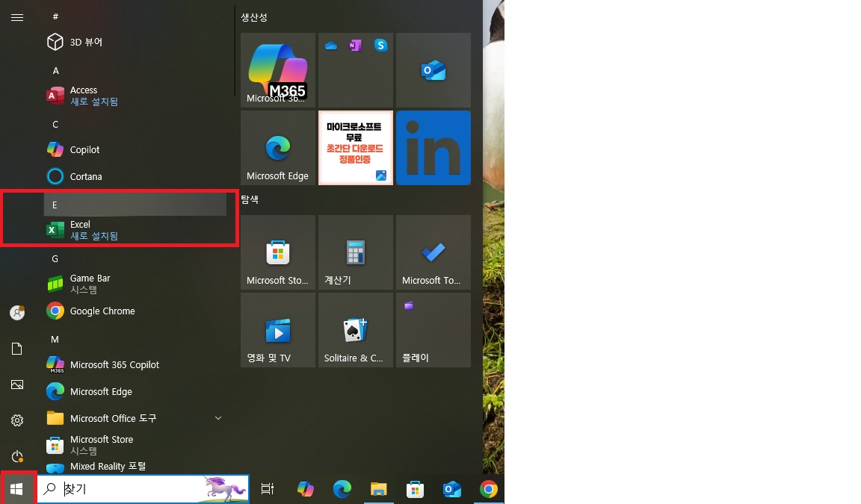
Task: Open Google Chrome from the taskbar
Action: 489,488
